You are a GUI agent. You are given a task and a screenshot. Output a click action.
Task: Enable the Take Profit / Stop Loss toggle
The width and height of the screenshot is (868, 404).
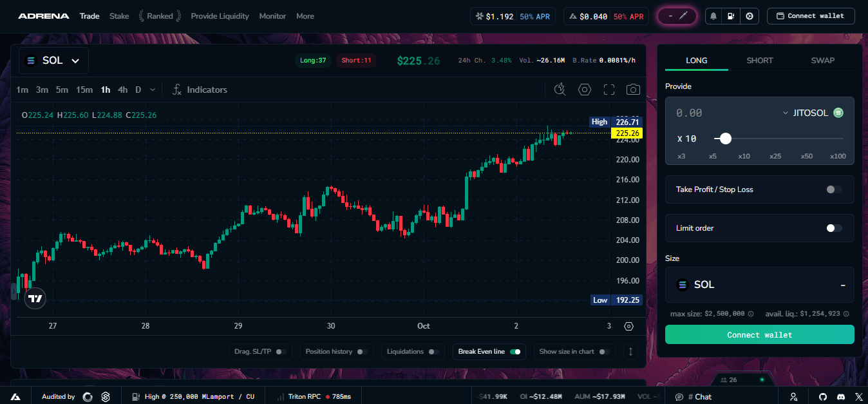pos(834,189)
